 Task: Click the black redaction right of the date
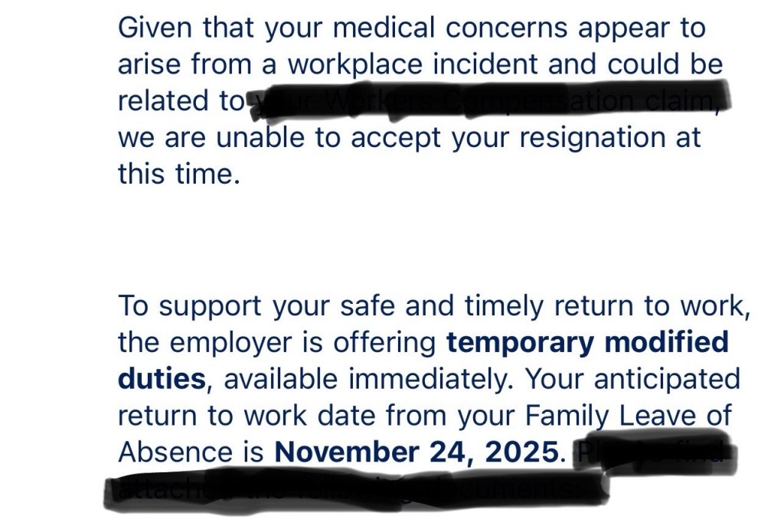coord(651,454)
